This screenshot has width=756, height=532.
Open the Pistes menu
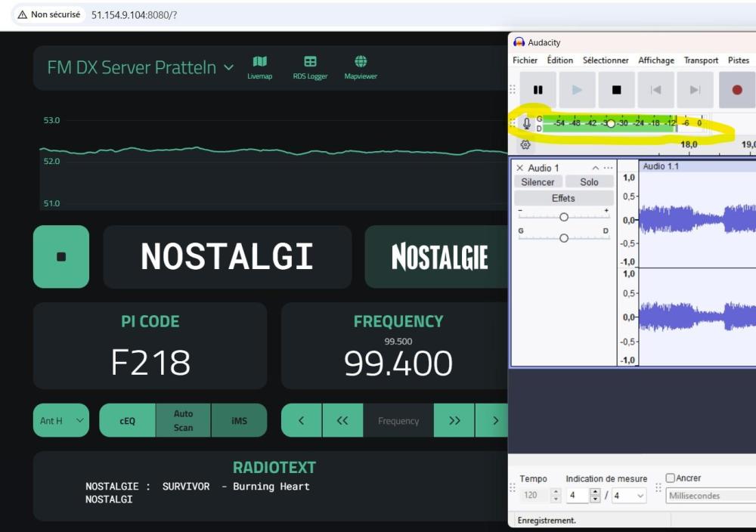[739, 60]
